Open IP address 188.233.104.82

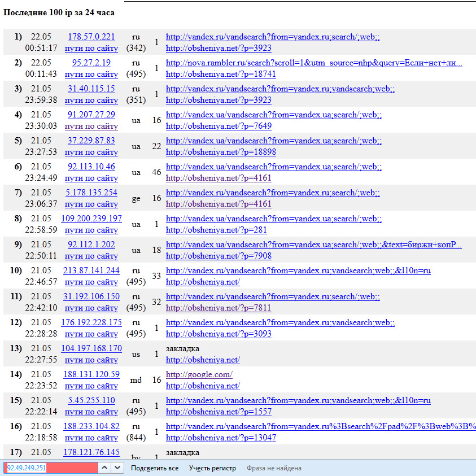pyautogui.click(x=91, y=426)
